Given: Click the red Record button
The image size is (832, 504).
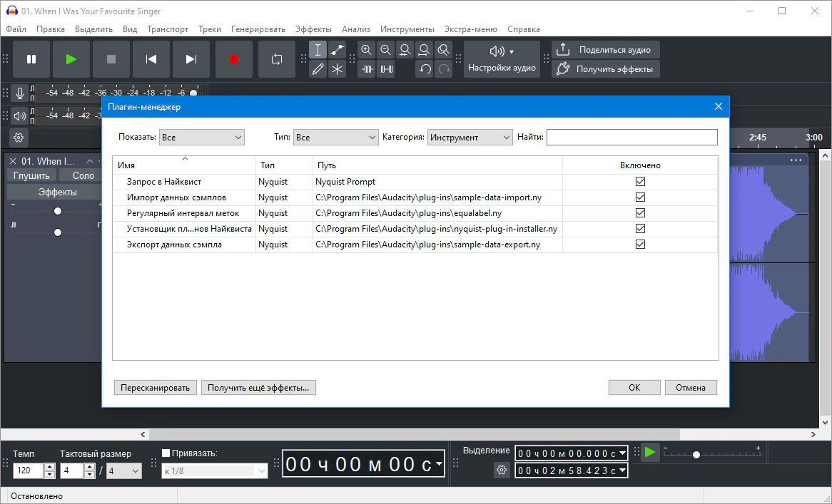Looking at the screenshot, I should point(234,59).
